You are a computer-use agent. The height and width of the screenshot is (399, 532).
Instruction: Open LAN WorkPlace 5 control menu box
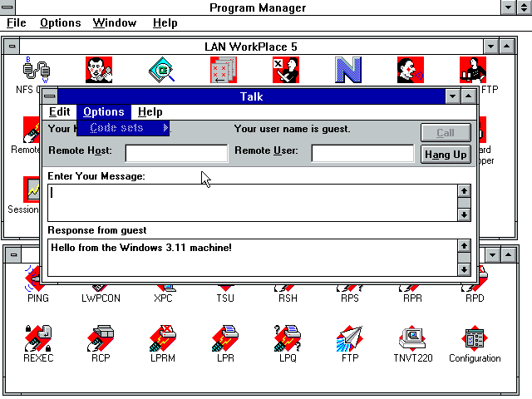pyautogui.click(x=12, y=47)
